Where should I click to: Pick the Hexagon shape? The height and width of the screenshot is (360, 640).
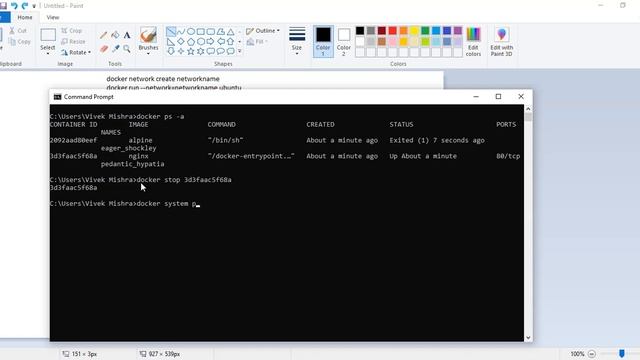[x=200, y=41]
